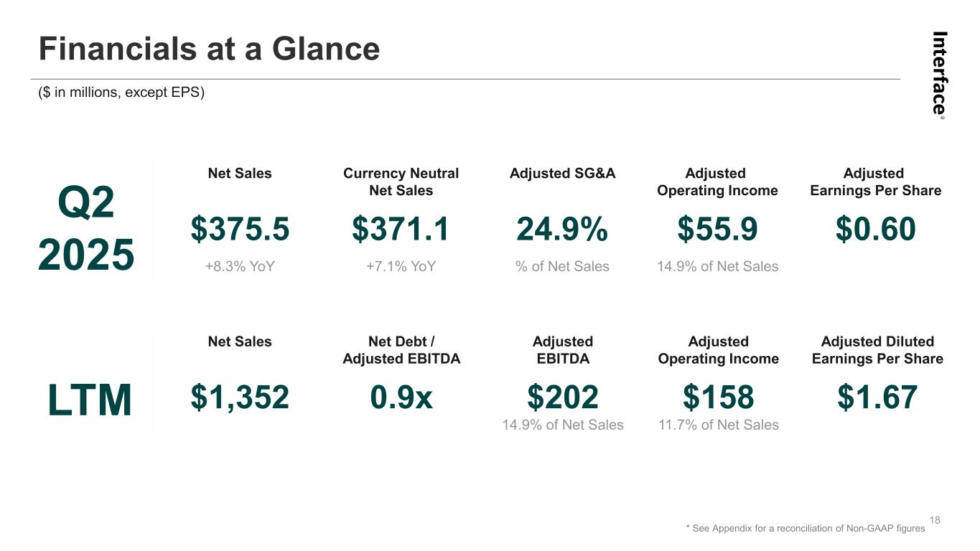Image resolution: width=980 pixels, height=551 pixels.
Task: Select the $1,352 LTM net sales figure
Action: pos(240,397)
